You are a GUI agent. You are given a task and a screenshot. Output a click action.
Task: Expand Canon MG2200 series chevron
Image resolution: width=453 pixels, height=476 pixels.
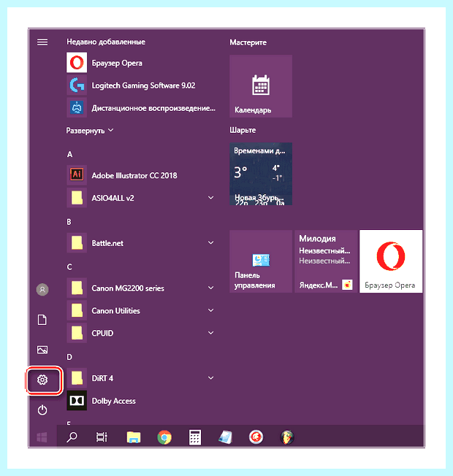coord(211,288)
